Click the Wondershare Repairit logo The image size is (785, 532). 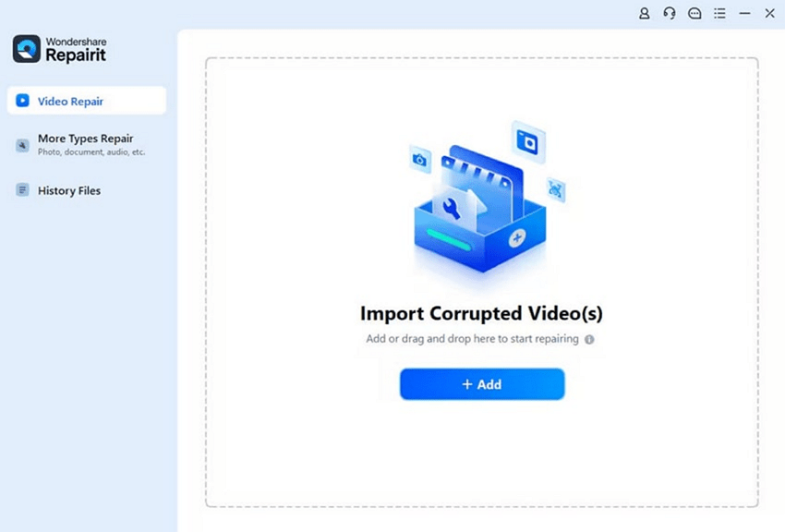pyautogui.click(x=60, y=49)
